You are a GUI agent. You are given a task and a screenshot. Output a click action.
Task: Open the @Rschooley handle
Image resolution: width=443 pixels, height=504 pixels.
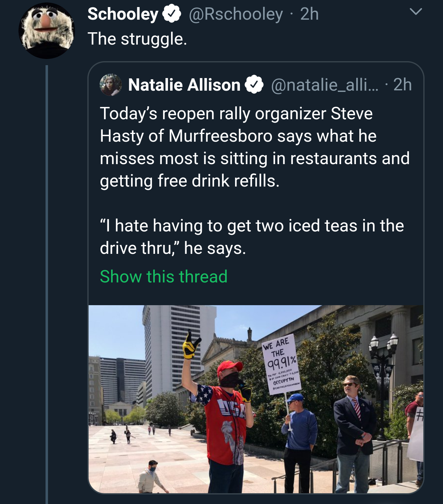[236, 14]
